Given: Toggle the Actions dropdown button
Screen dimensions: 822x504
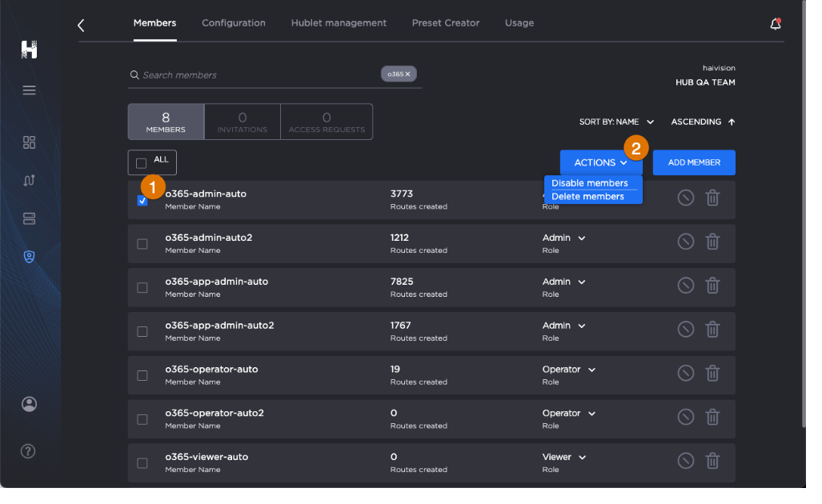Looking at the screenshot, I should pyautogui.click(x=600, y=162).
